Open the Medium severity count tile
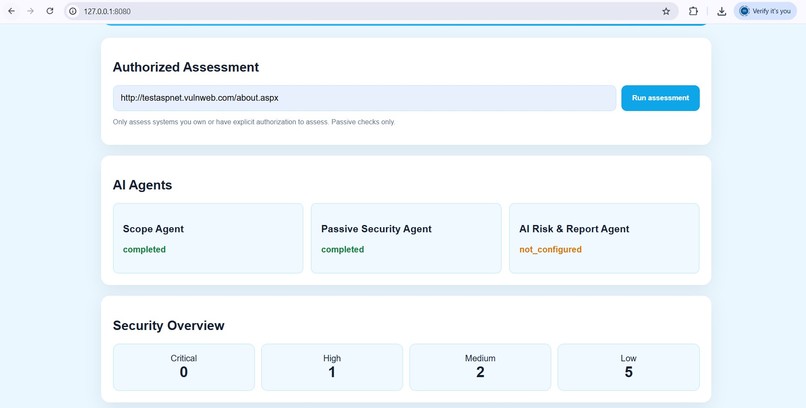Screen dimensions: 806x408 coord(480,367)
